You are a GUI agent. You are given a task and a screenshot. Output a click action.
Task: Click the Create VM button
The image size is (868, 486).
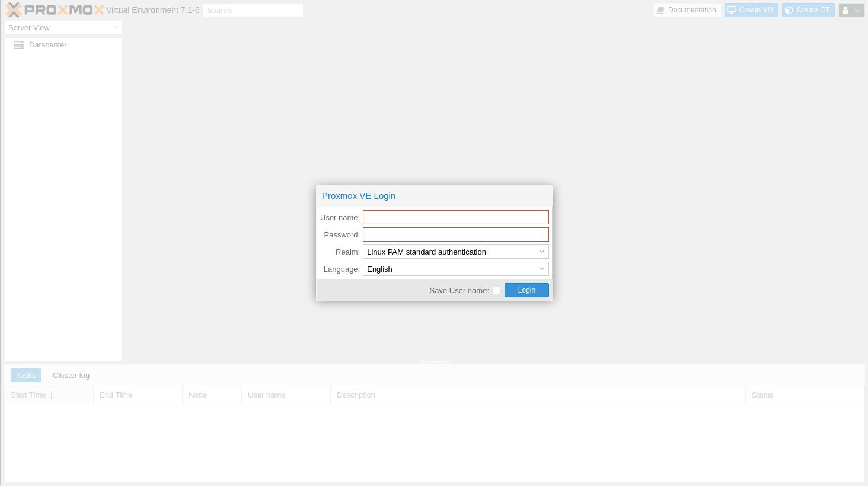tap(751, 10)
